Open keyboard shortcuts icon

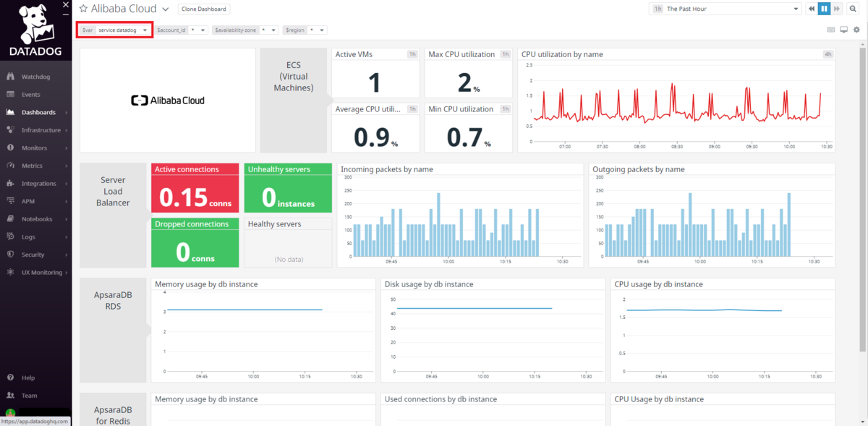coord(831,30)
